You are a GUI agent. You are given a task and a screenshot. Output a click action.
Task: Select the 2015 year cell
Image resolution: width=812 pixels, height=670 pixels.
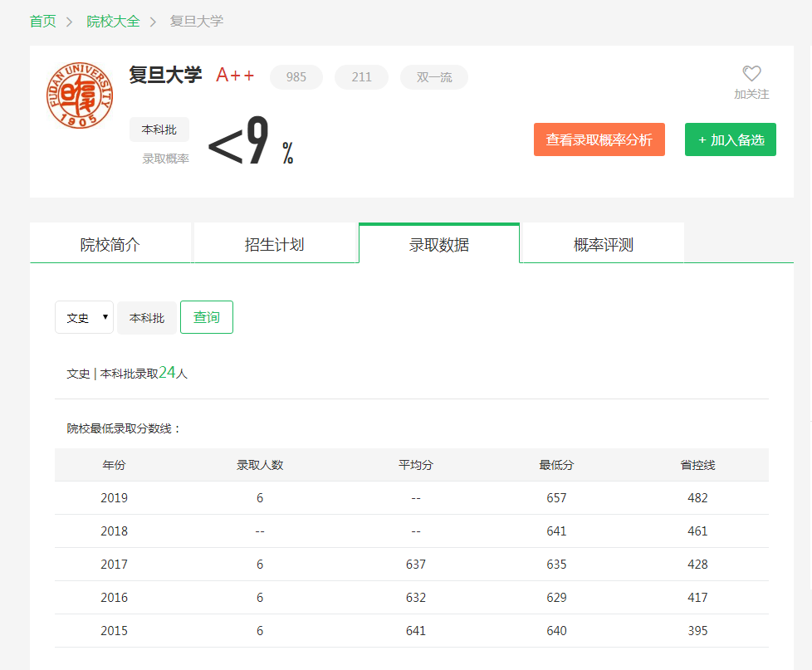point(114,630)
